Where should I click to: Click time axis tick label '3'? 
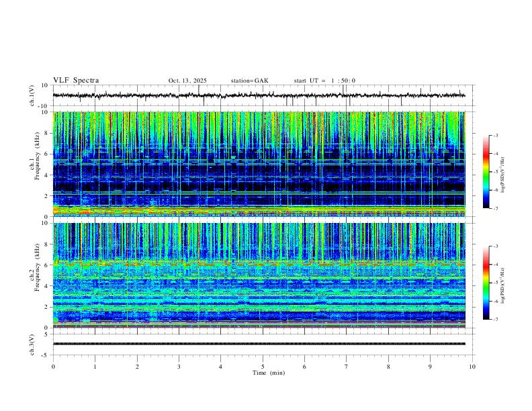click(179, 367)
